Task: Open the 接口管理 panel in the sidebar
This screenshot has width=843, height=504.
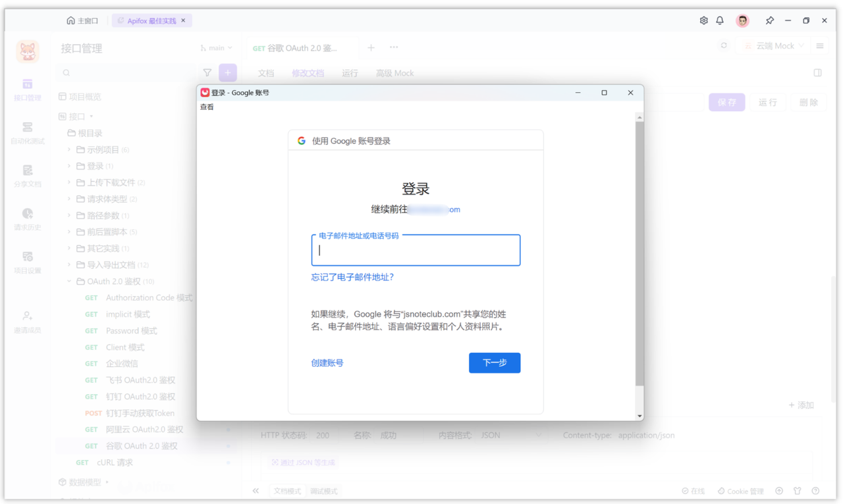Action: click(x=27, y=89)
